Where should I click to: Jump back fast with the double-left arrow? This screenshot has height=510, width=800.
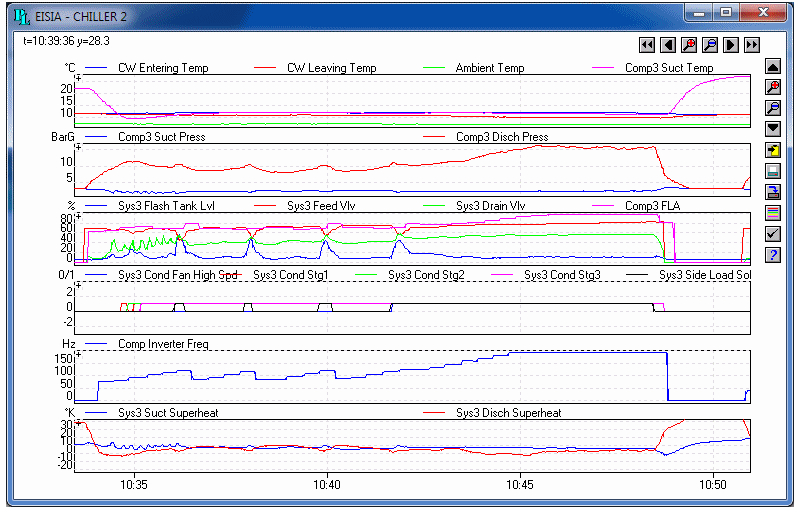click(x=647, y=45)
